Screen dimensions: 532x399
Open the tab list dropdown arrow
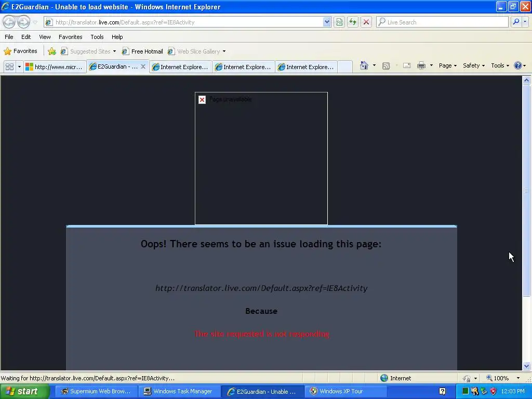point(19,66)
